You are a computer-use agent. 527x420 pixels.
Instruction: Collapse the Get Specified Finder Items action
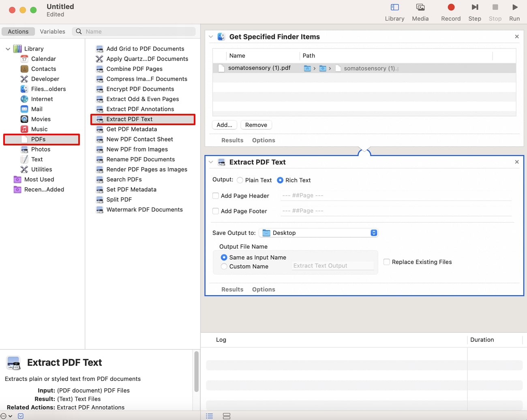tap(211, 37)
